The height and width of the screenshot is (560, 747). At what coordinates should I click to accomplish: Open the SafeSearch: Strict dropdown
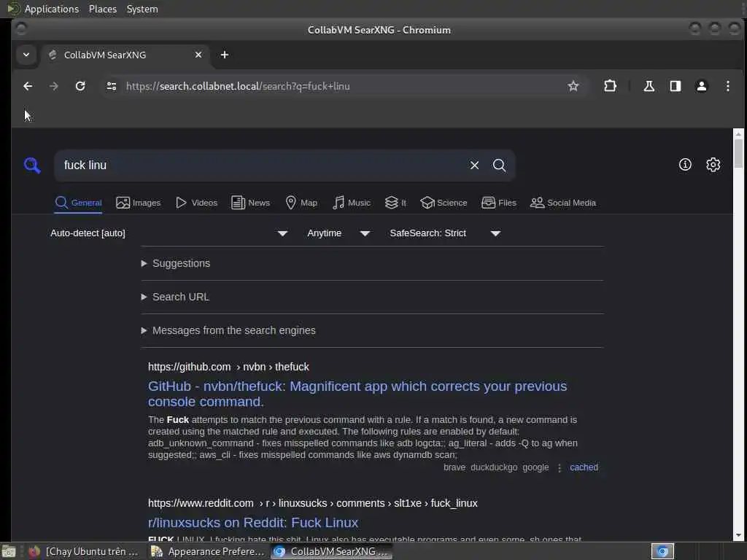click(445, 233)
